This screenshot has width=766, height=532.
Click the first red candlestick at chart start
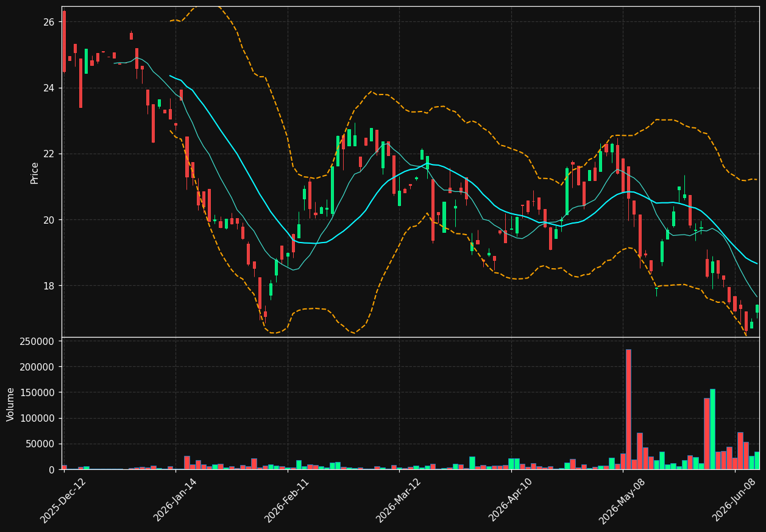[x=64, y=41]
